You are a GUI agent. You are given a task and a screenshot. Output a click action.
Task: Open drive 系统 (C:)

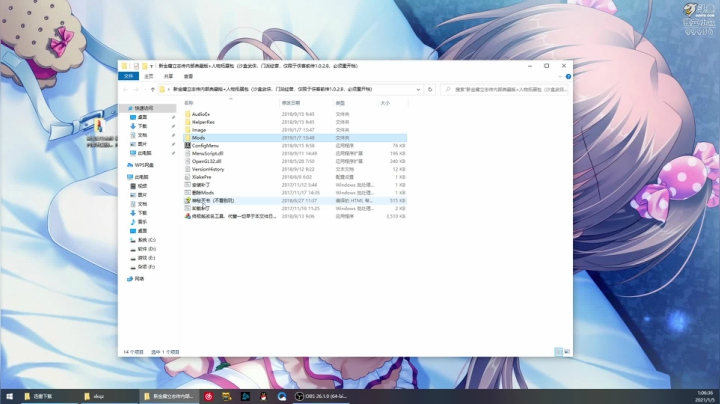pos(143,240)
